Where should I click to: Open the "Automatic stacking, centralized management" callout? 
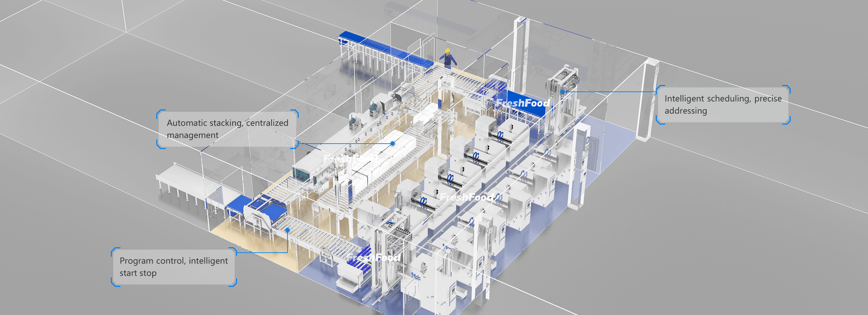pos(227,129)
